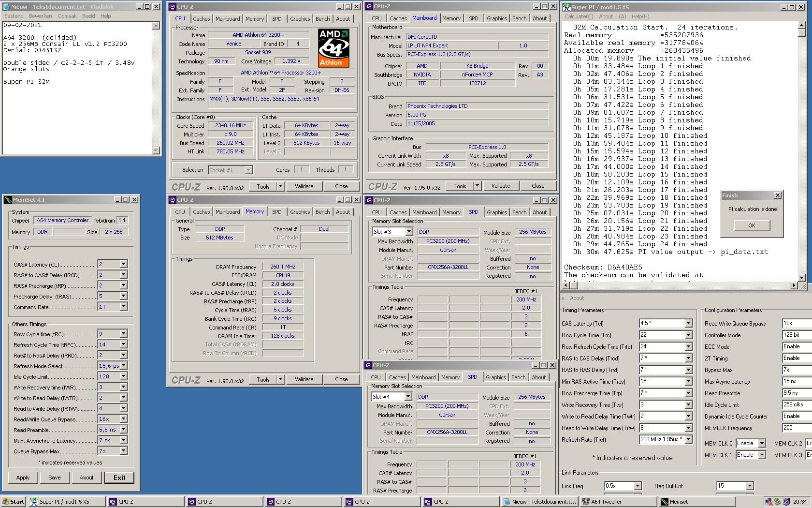Open the About menu in A64 Tweaker
Viewport: 812px width, 508px height.
coord(577,298)
